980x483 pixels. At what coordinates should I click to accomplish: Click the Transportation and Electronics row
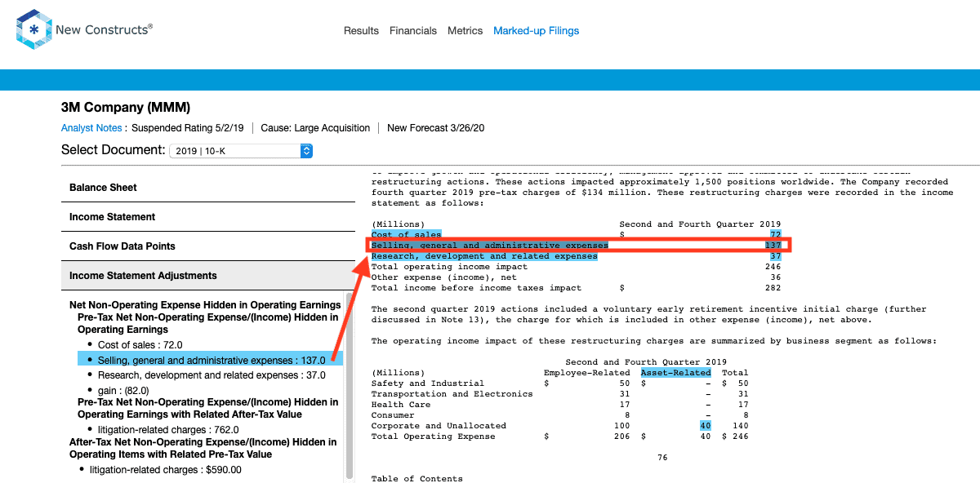[x=559, y=394]
